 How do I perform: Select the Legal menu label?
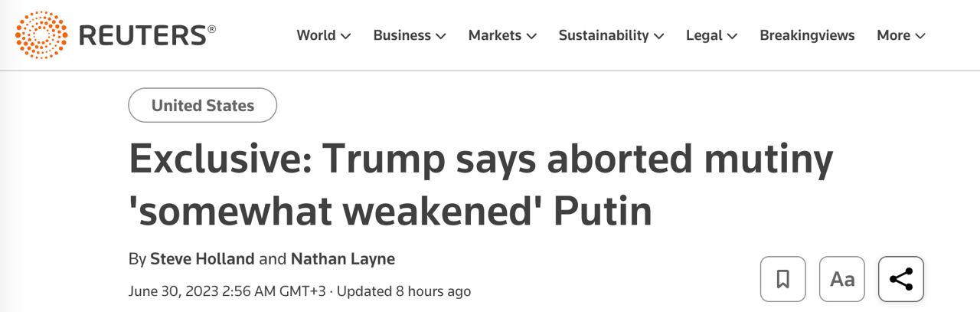pos(704,35)
